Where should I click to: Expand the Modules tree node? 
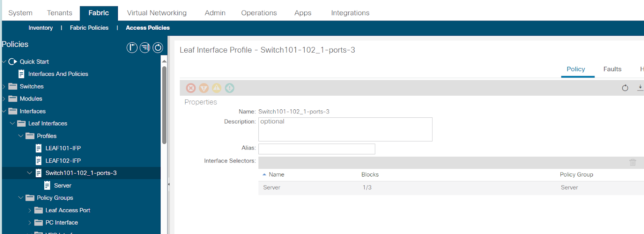(x=4, y=99)
